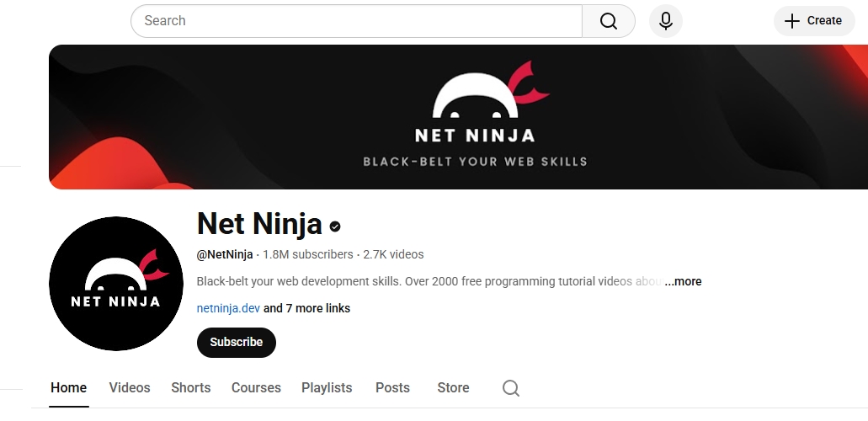Click the @NetNinja channel handle

[x=225, y=255]
